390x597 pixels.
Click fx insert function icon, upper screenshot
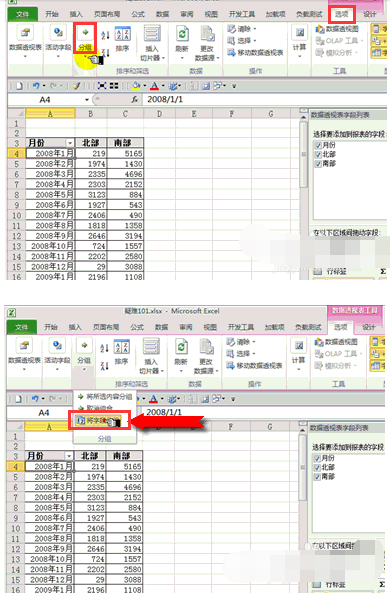tap(135, 99)
